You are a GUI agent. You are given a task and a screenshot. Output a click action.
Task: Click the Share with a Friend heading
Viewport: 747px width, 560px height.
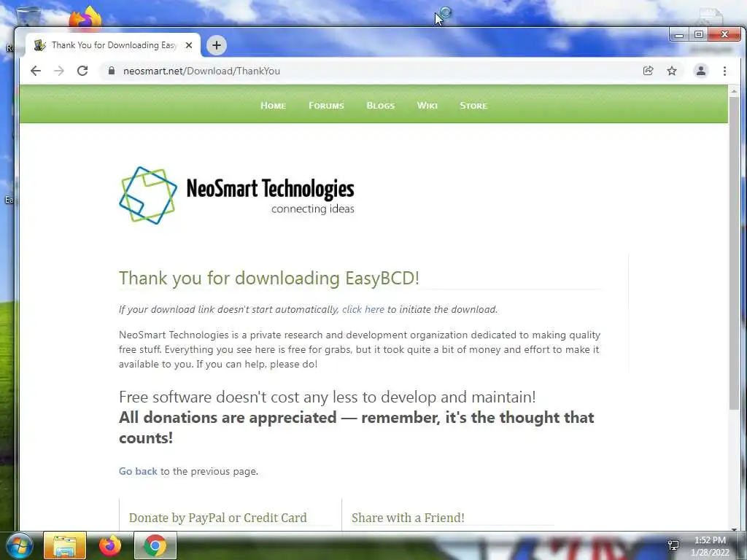[408, 518]
